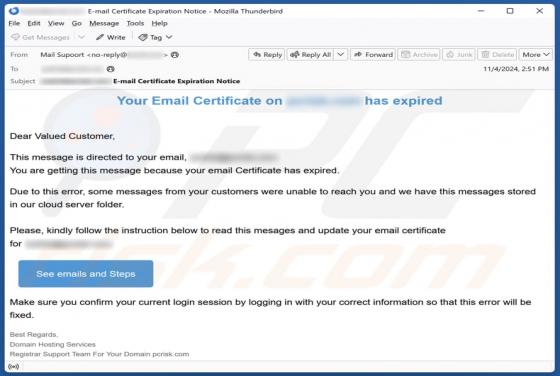Open the Edit menu
This screenshot has height=376, width=560.
[x=34, y=24]
